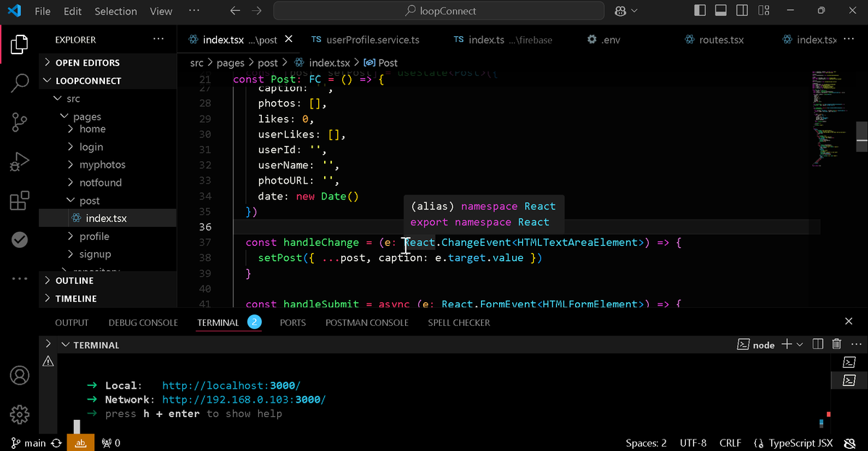The image size is (868, 451).
Task: Open the new terminal launch profile dropdown
Action: pos(800,345)
